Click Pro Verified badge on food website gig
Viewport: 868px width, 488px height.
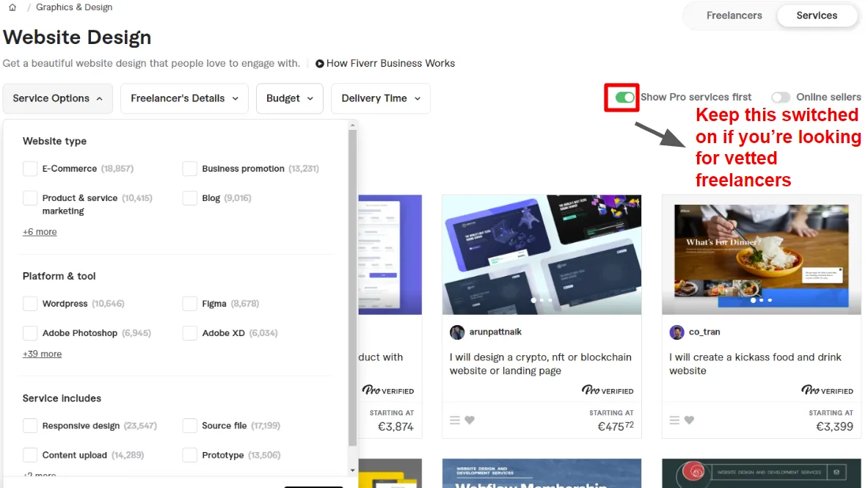tap(827, 390)
